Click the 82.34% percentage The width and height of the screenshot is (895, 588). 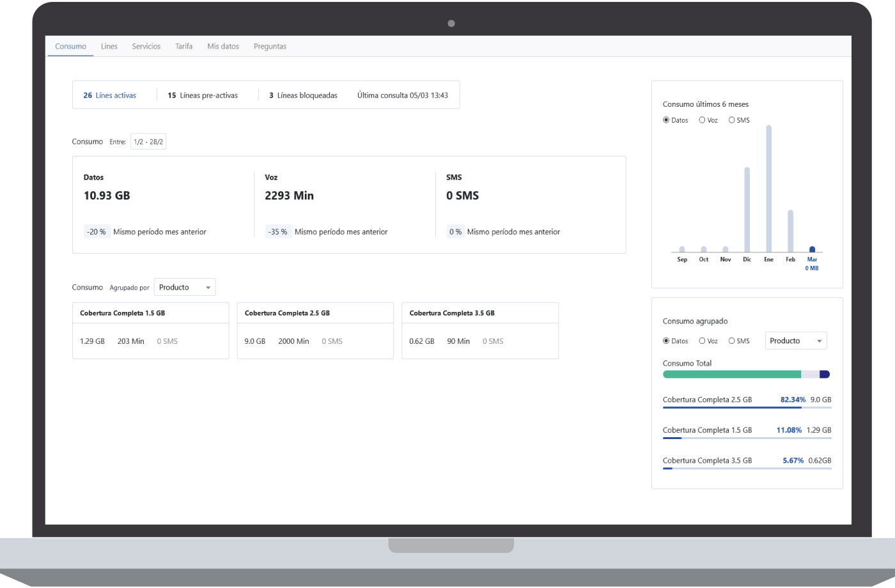(793, 399)
